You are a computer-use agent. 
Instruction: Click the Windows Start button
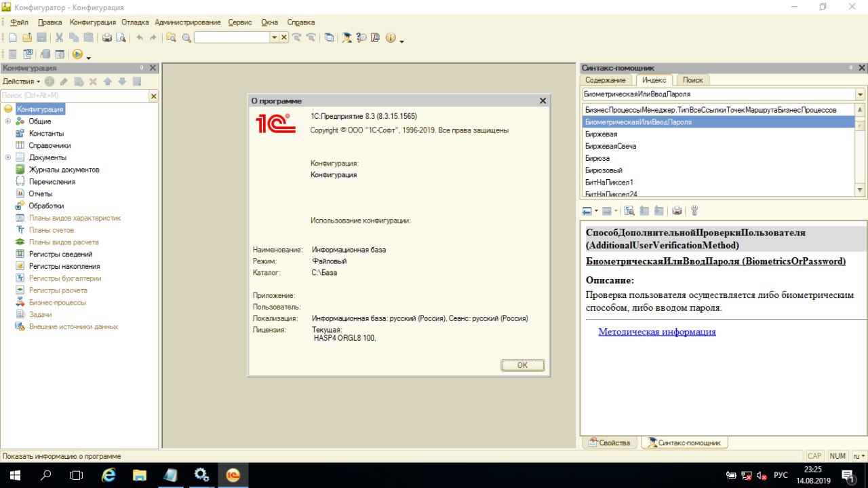[14, 474]
